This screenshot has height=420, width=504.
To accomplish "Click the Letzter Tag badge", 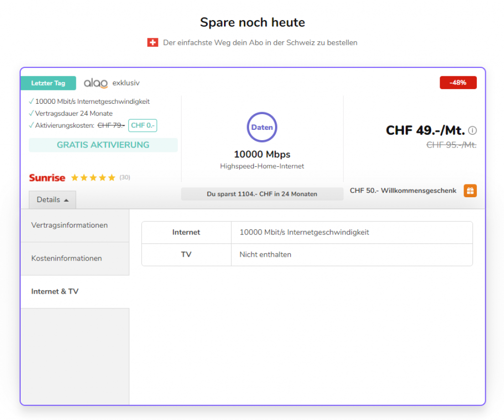I will [x=48, y=83].
